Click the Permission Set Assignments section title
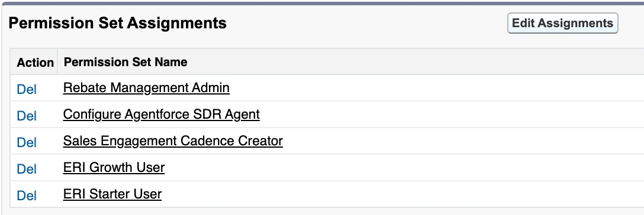Image resolution: width=644 pixels, height=215 pixels. [x=117, y=23]
